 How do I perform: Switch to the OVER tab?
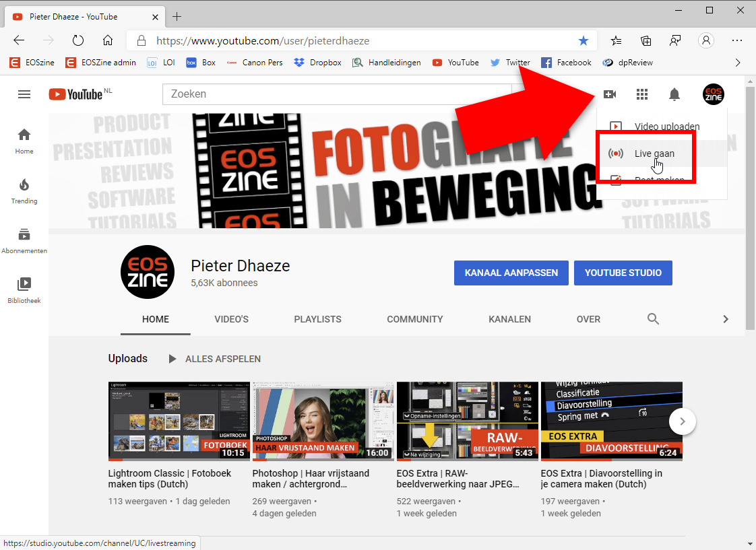(588, 319)
